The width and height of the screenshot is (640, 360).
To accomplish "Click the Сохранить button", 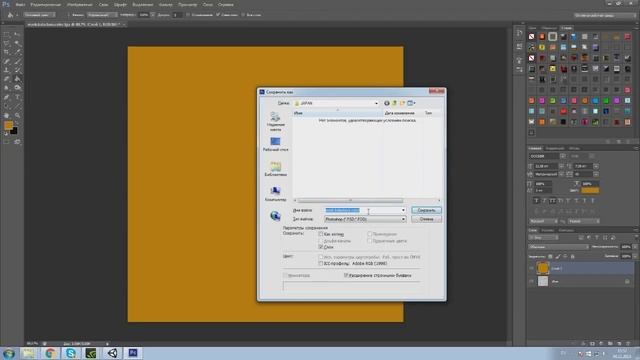I will tap(426, 210).
